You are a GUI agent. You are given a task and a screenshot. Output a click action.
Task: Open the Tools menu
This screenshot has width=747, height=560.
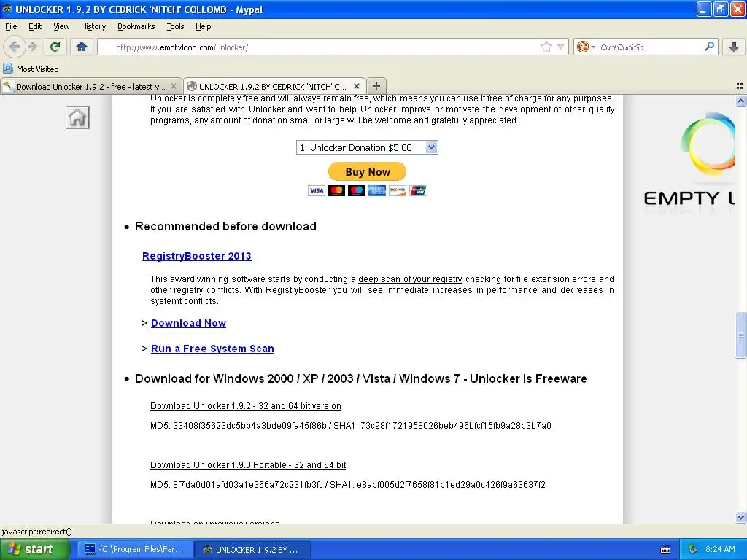[x=175, y=27]
